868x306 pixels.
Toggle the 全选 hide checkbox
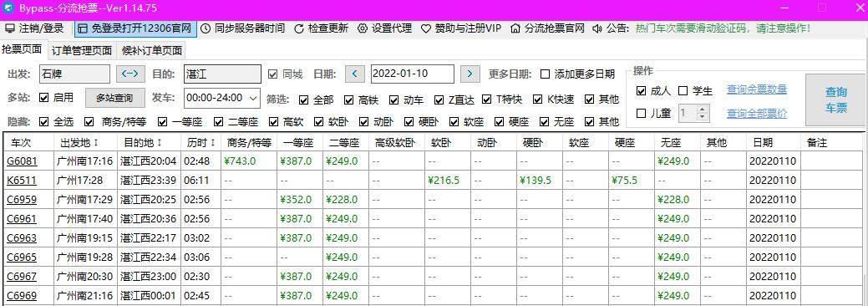(x=44, y=122)
